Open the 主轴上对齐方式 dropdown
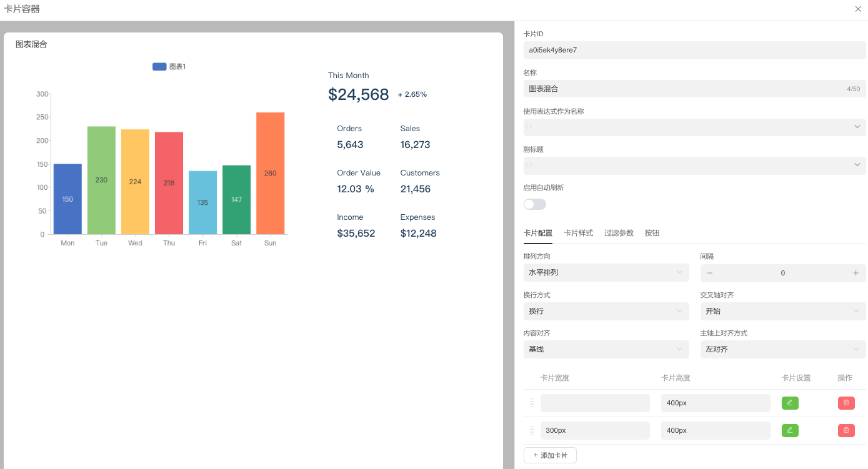Viewport: 868px width, 469px height. tap(782, 349)
